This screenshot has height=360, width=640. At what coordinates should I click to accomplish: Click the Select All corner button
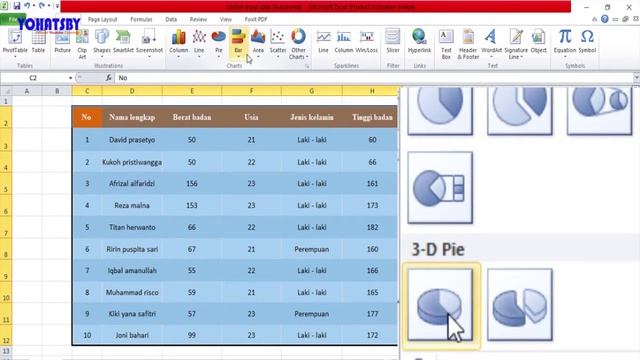click(x=6, y=91)
